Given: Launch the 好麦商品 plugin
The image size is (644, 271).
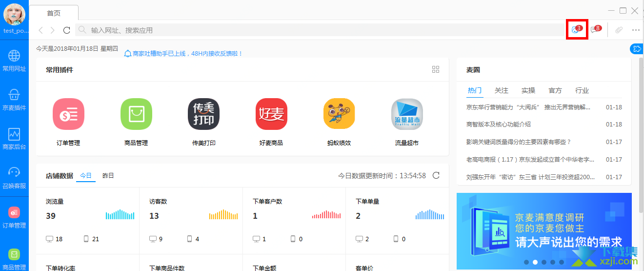Looking at the screenshot, I should click(271, 122).
